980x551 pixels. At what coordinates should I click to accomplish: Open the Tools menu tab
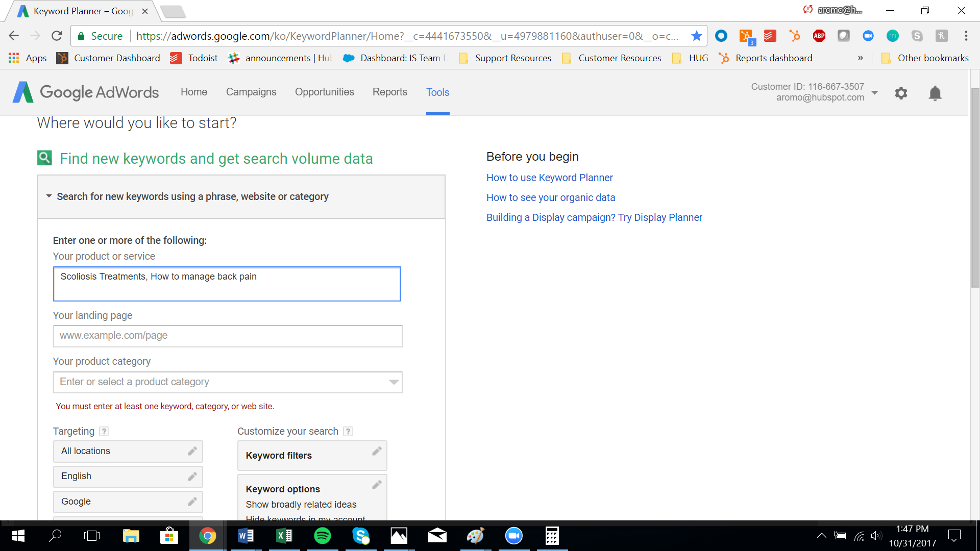tap(437, 92)
